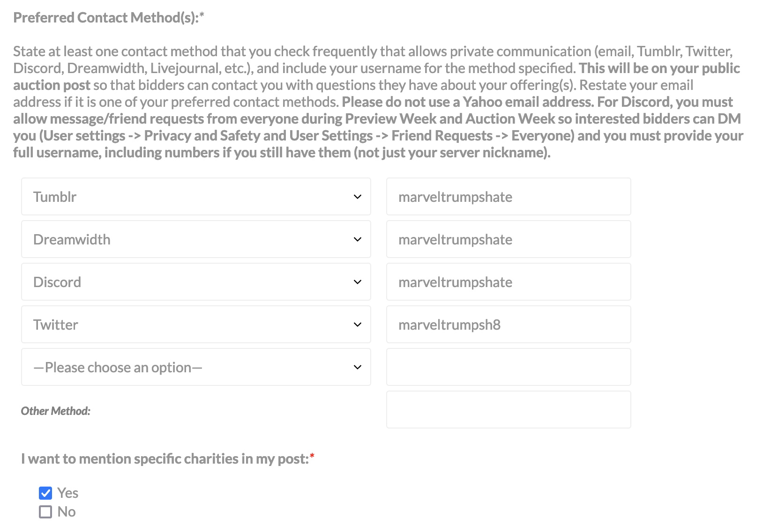This screenshot has height=532, width=763.
Task: Focus the Tumblr username field
Action: [509, 197]
